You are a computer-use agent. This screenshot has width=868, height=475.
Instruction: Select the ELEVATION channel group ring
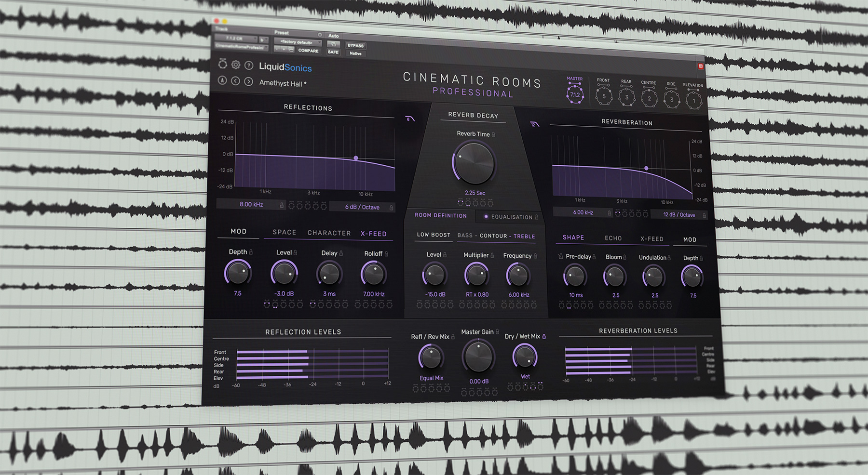tap(693, 100)
